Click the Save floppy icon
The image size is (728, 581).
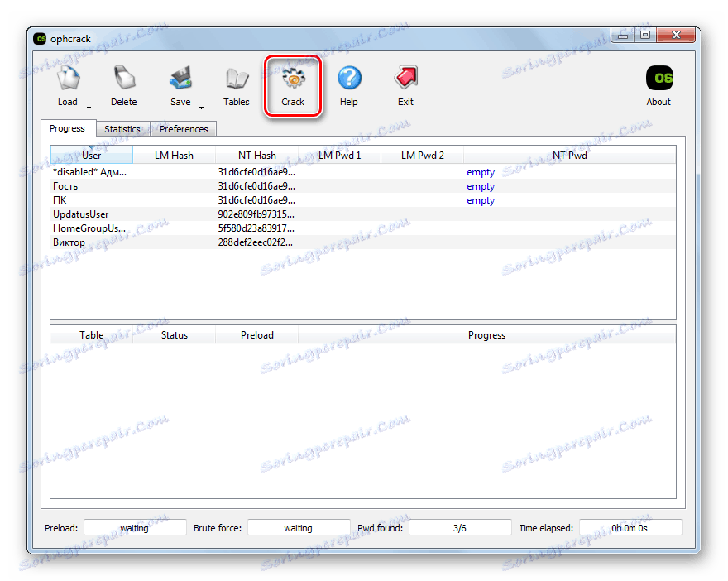[x=180, y=78]
